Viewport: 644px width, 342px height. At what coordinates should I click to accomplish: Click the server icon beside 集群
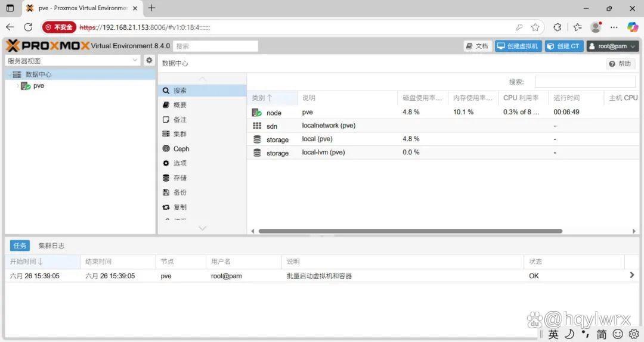tap(166, 134)
